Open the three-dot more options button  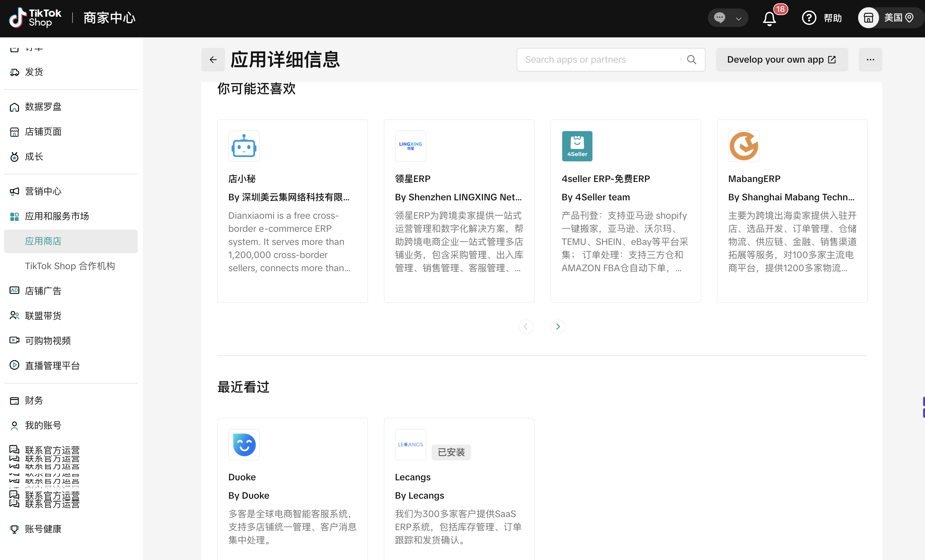(870, 59)
